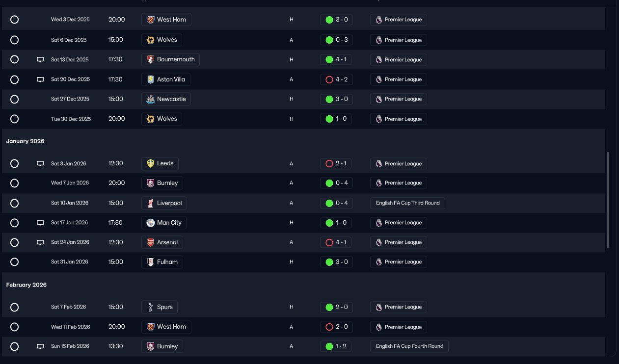This screenshot has width=619, height=364.
Task: Click the TV broadcast icon for Aston Villa match
Action: 40,79
